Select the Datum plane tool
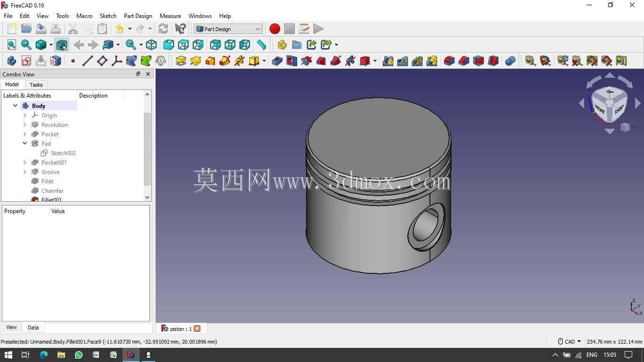The image size is (644, 362). click(102, 61)
